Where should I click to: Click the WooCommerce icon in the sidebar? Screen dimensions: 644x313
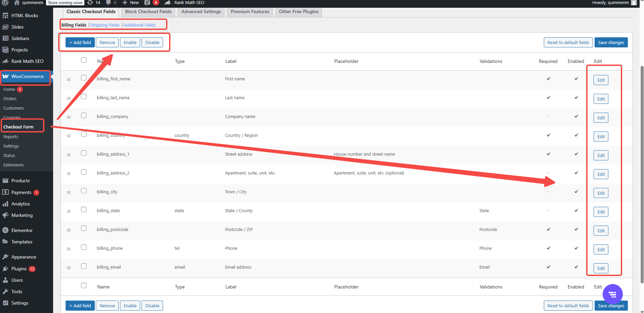6,76
